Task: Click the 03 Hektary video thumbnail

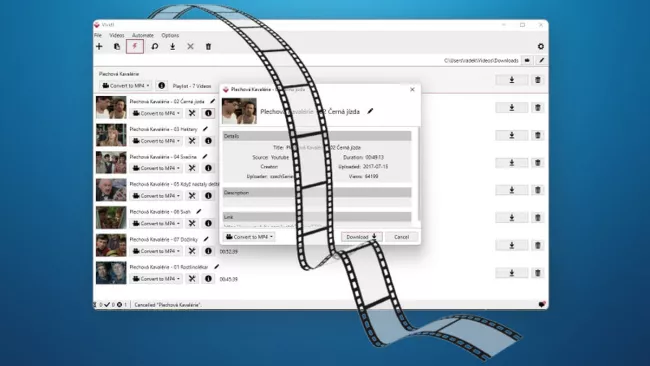Action: (111, 135)
